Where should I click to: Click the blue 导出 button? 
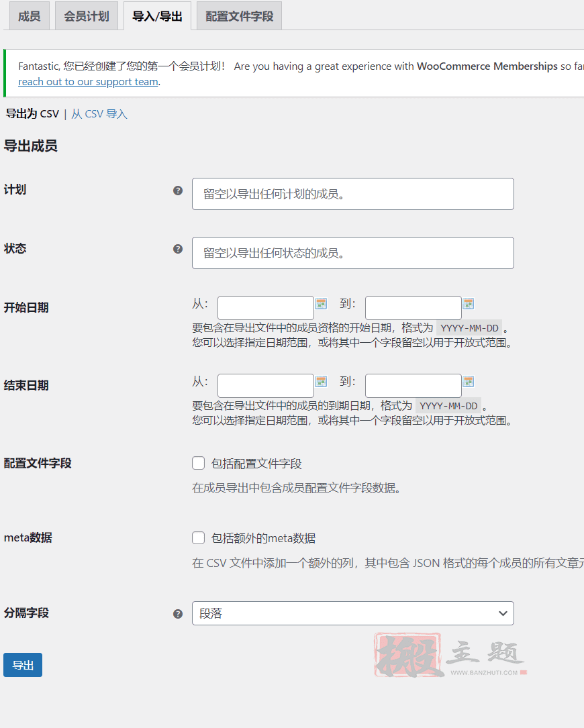click(x=23, y=665)
